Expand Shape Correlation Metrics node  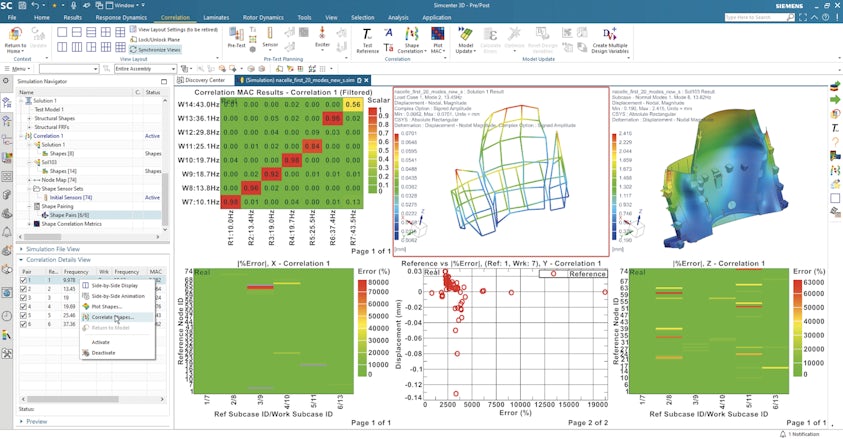pos(30,224)
